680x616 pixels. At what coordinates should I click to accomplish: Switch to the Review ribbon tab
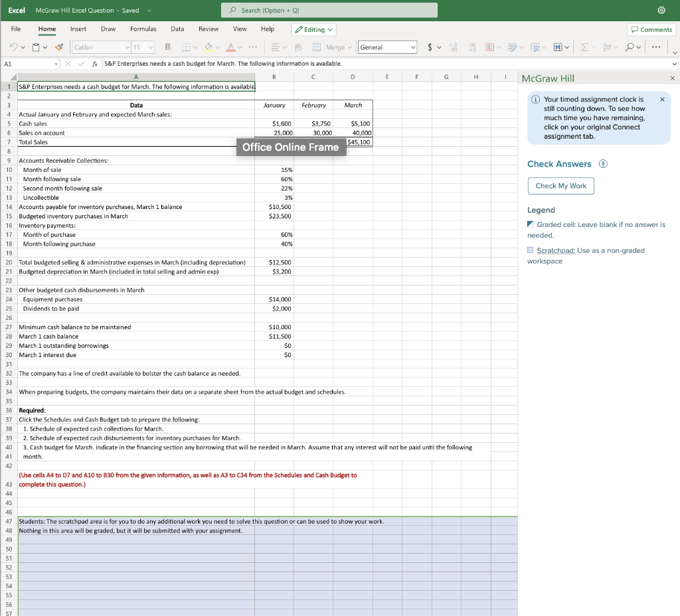pyautogui.click(x=209, y=29)
